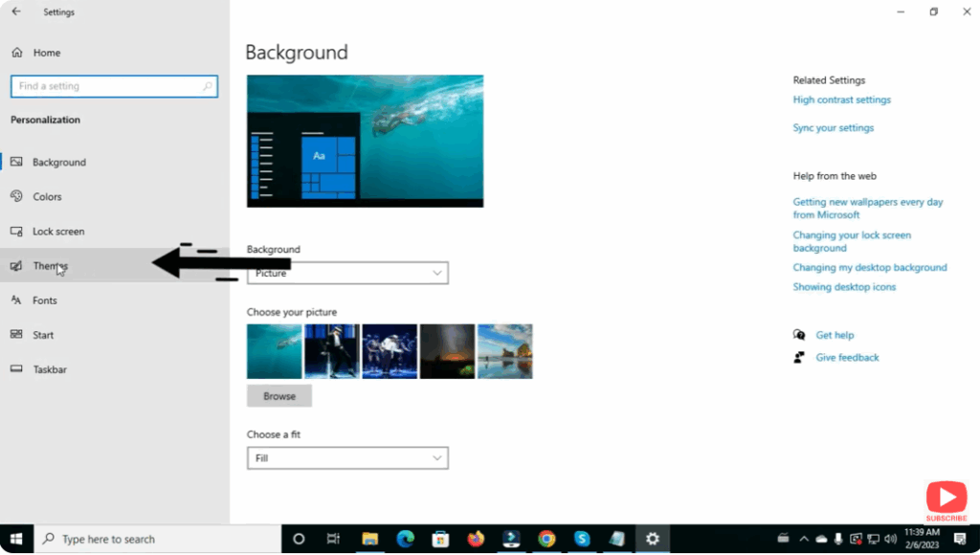This screenshot has width=980, height=555.
Task: Open High contrast settings link
Action: point(841,99)
